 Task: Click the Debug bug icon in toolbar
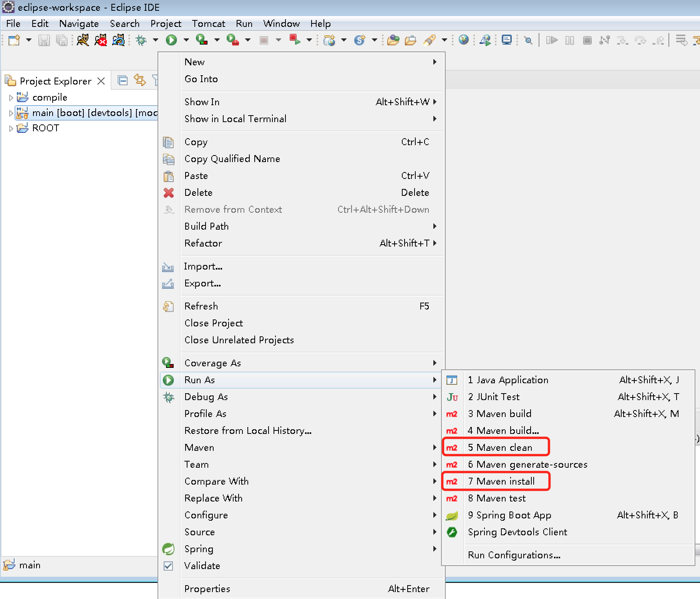pyautogui.click(x=141, y=40)
